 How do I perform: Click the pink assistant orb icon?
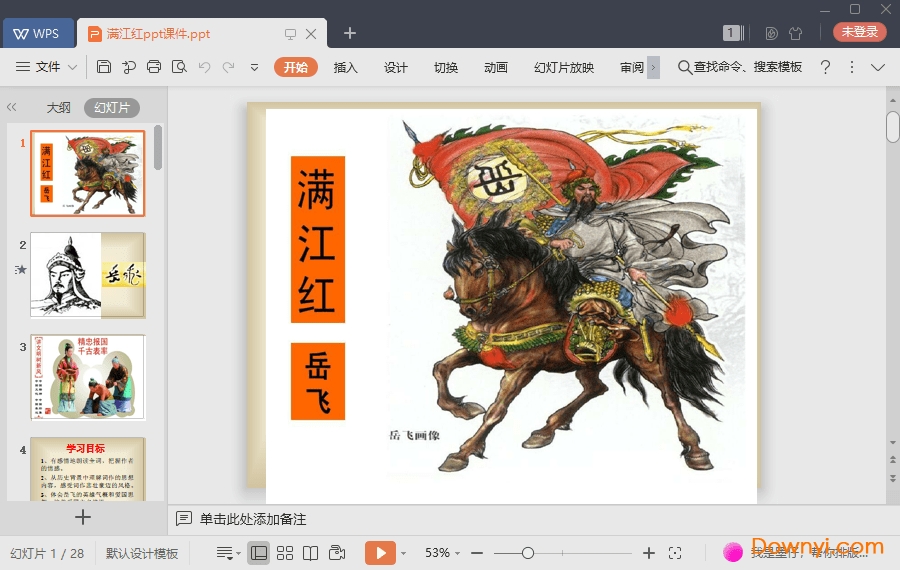coord(732,552)
